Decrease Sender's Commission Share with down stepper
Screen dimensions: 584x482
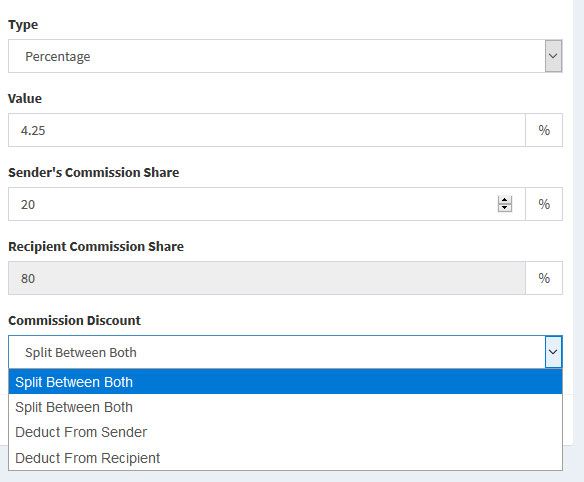(505, 208)
